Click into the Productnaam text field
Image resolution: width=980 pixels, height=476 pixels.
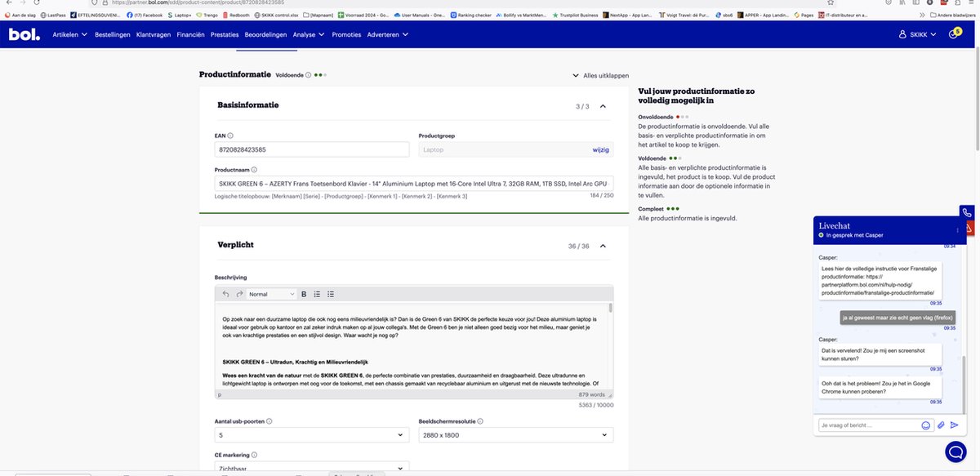(x=413, y=184)
